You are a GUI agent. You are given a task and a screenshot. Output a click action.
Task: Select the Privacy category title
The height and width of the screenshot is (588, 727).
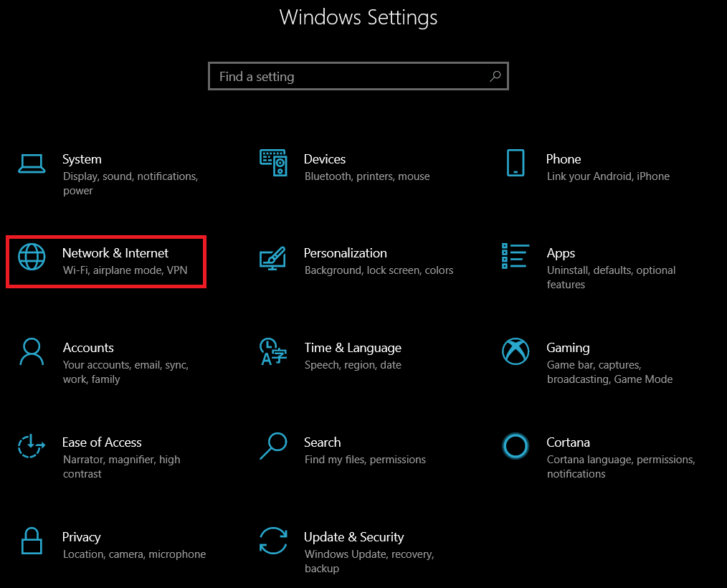tap(82, 537)
